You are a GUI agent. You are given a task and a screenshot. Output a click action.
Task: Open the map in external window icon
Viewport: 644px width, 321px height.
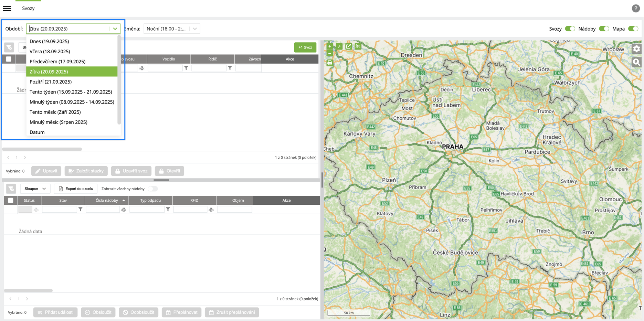pyautogui.click(x=348, y=46)
